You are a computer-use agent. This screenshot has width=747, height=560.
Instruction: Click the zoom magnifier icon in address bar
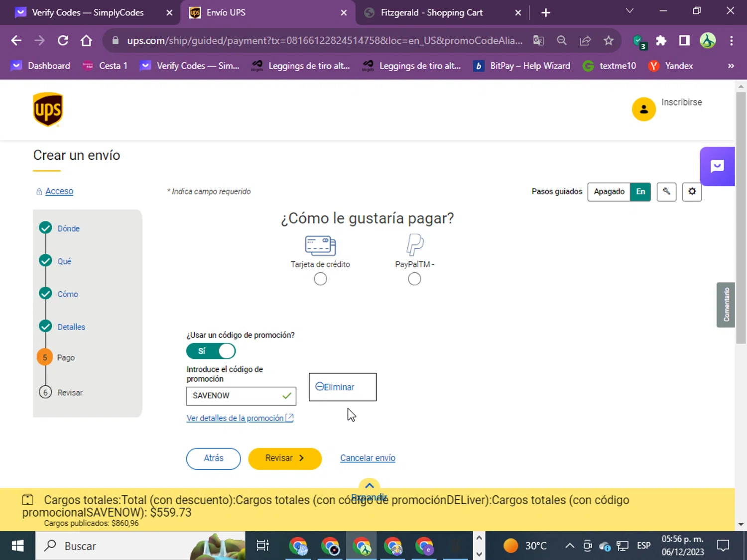point(562,40)
